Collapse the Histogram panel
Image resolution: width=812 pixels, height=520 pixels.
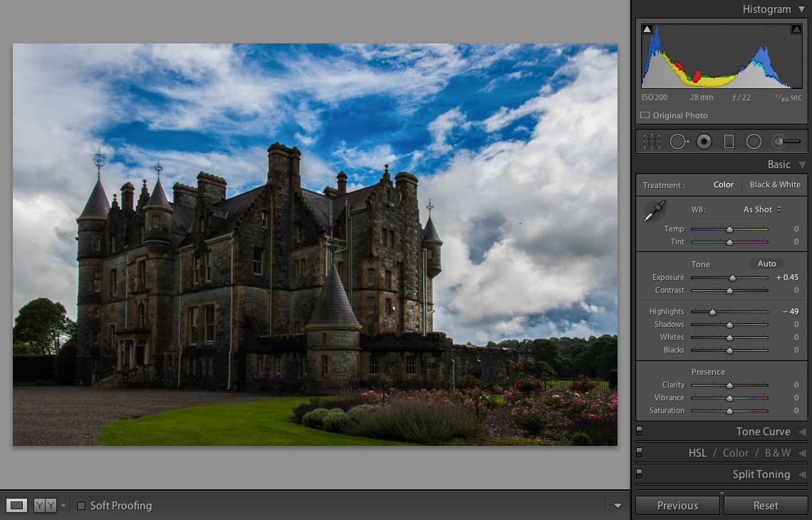point(801,9)
